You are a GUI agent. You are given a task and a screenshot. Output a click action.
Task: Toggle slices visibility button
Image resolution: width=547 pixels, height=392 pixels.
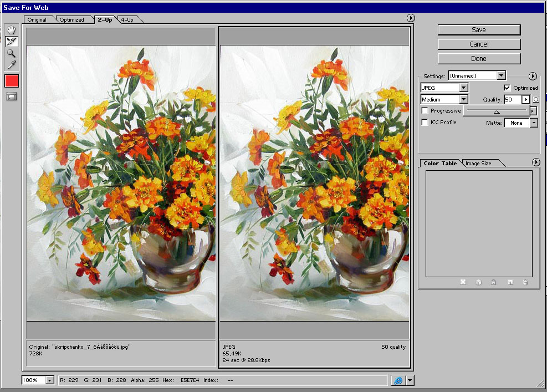coord(11,96)
